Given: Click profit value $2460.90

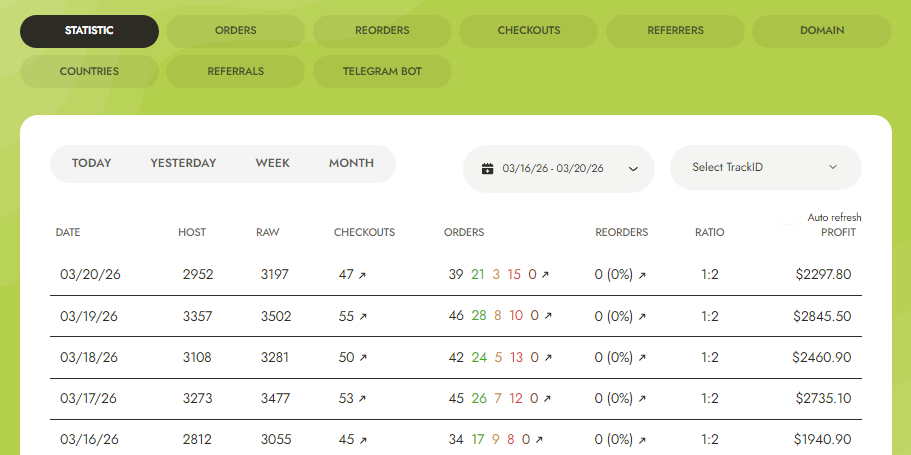Looking at the screenshot, I should (x=822, y=358).
